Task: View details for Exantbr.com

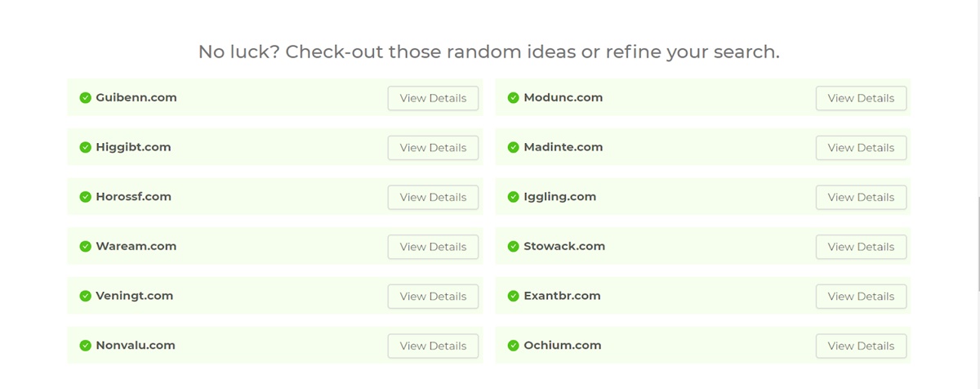Action: click(x=861, y=296)
